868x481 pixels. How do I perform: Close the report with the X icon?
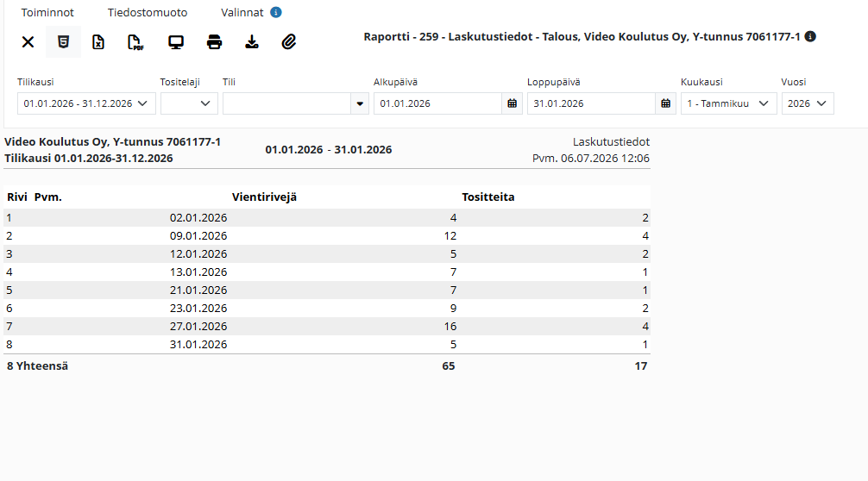pyautogui.click(x=28, y=42)
